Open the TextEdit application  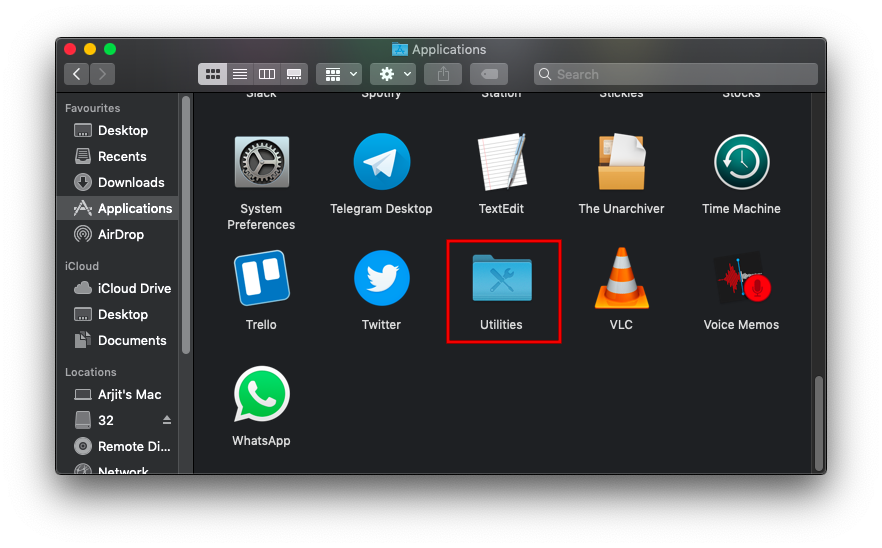(x=501, y=162)
